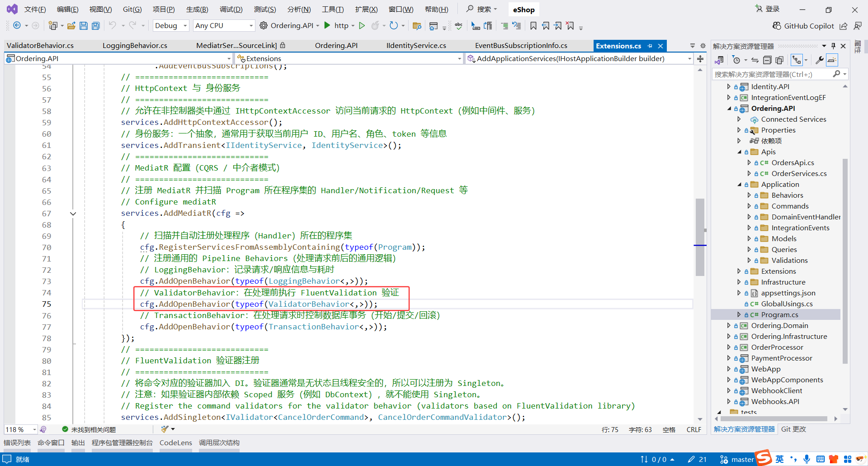The height and width of the screenshot is (466, 868).
Task: Collapse all nodes in Solution Explorer
Action: [x=767, y=60]
